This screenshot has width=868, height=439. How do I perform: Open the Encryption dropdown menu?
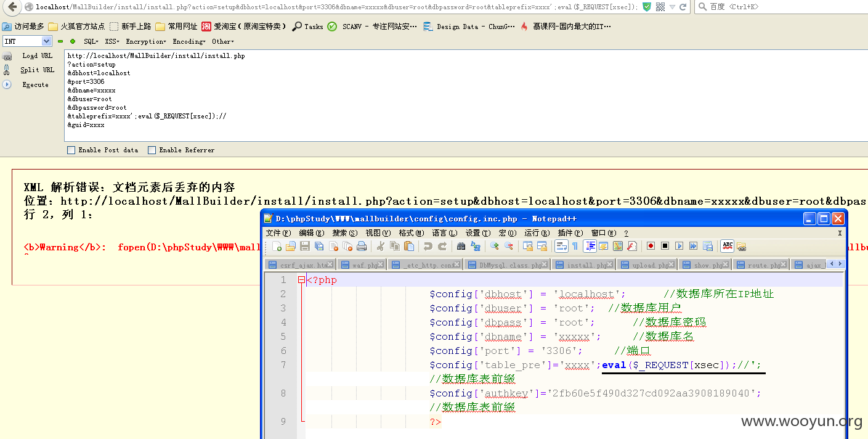tap(146, 41)
